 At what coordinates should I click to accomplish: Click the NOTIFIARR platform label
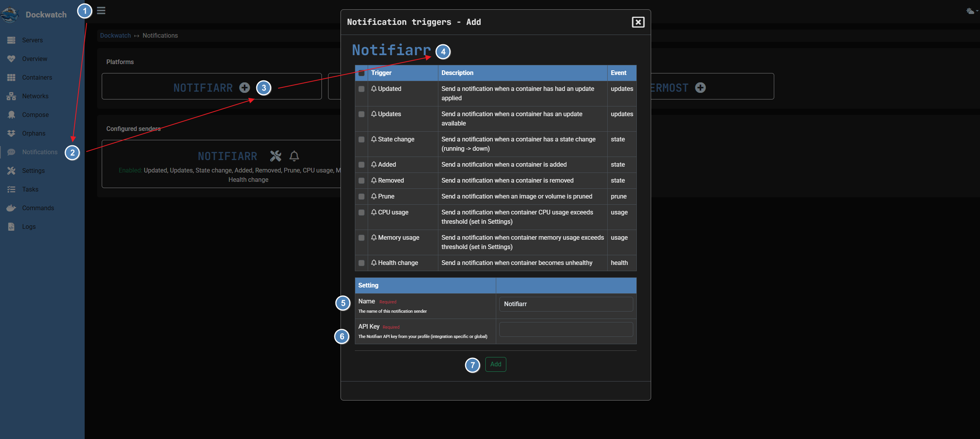coord(203,88)
